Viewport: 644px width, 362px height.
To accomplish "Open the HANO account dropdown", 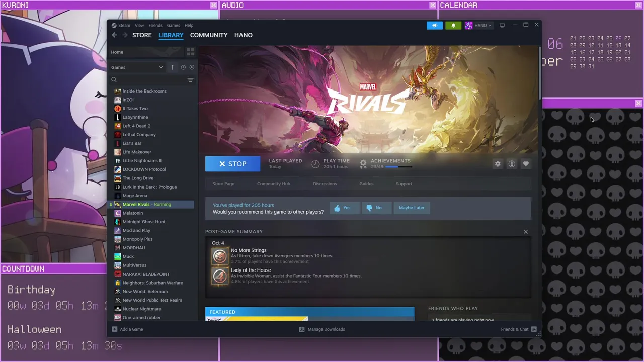I will pos(478,26).
